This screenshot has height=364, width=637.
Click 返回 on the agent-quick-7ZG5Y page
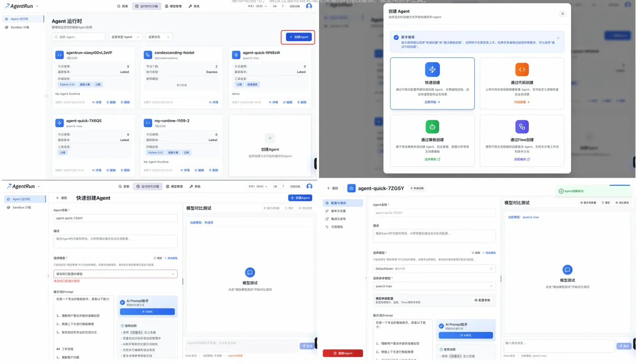(333, 188)
